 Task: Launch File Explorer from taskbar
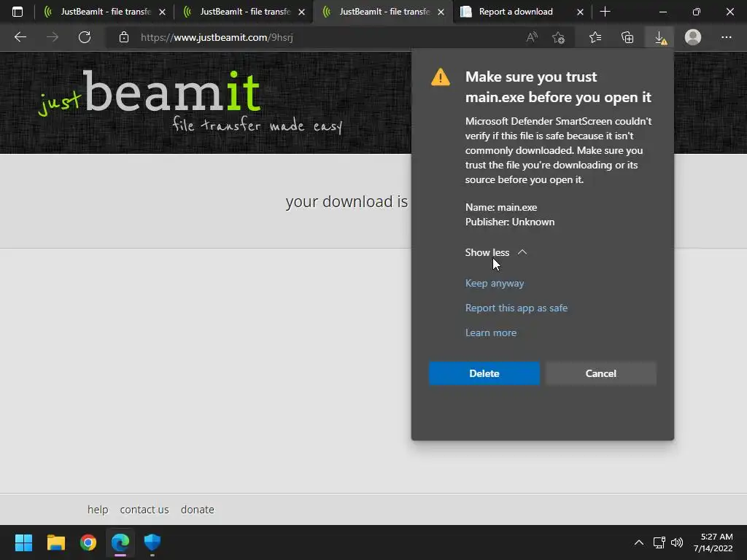[x=55, y=542]
